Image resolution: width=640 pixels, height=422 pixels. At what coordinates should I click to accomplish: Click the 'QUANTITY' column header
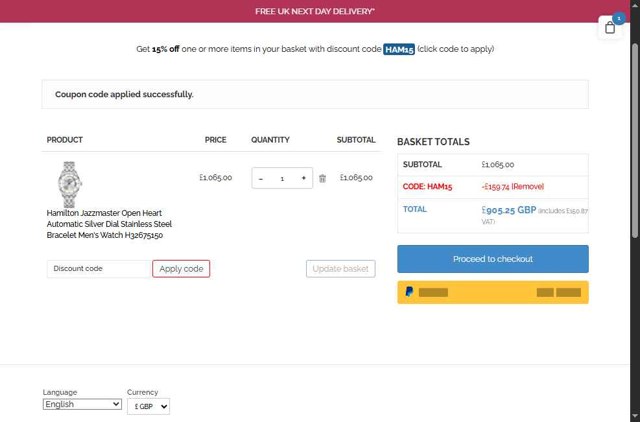[270, 140]
